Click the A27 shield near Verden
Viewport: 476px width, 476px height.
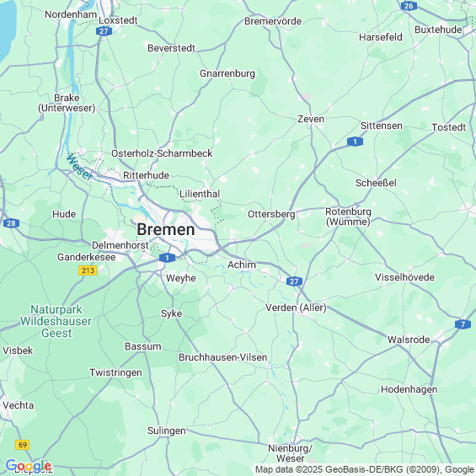[294, 281]
